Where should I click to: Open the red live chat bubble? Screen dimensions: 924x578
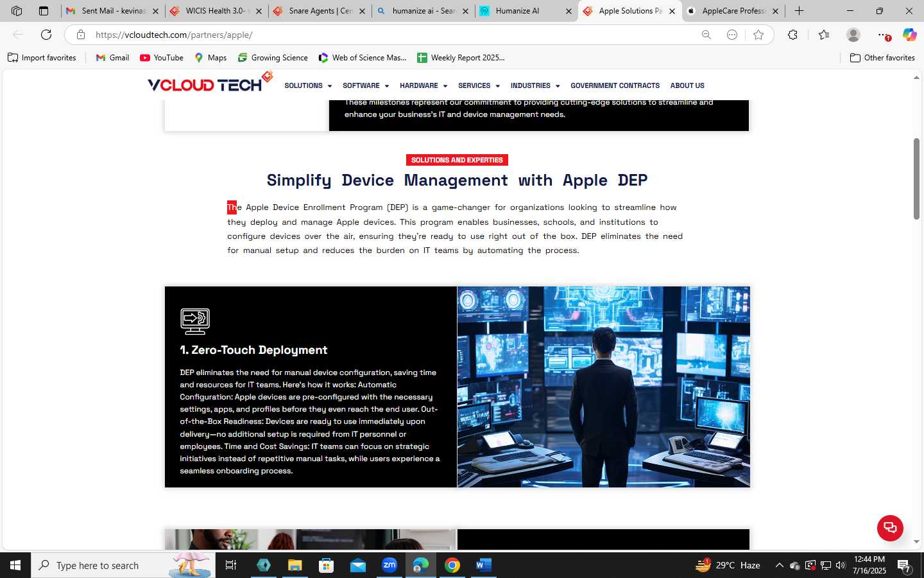[890, 528]
